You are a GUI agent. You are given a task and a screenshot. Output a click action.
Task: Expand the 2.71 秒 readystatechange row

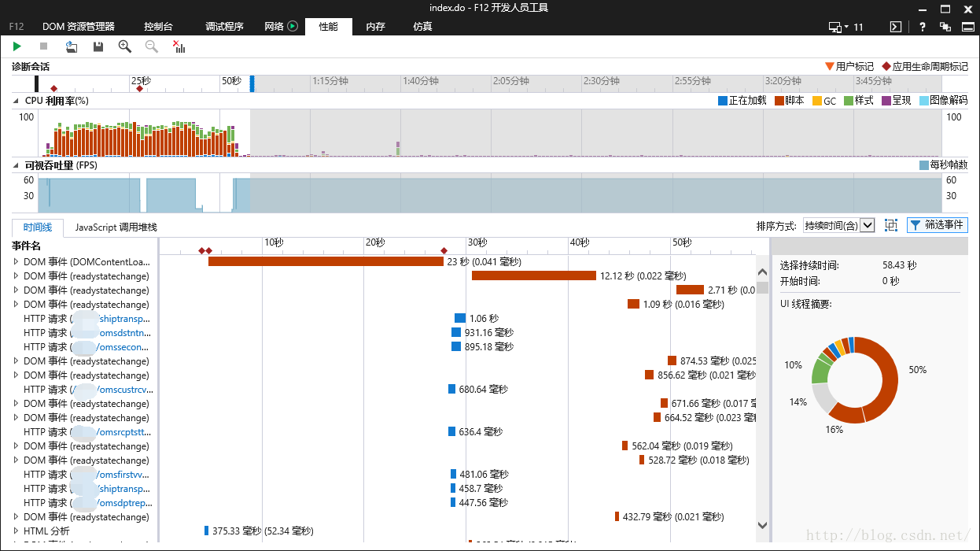(16, 290)
